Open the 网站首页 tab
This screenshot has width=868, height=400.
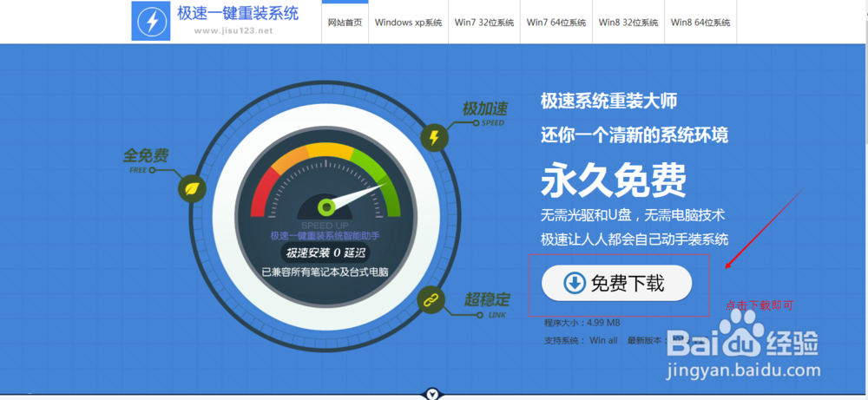point(345,23)
